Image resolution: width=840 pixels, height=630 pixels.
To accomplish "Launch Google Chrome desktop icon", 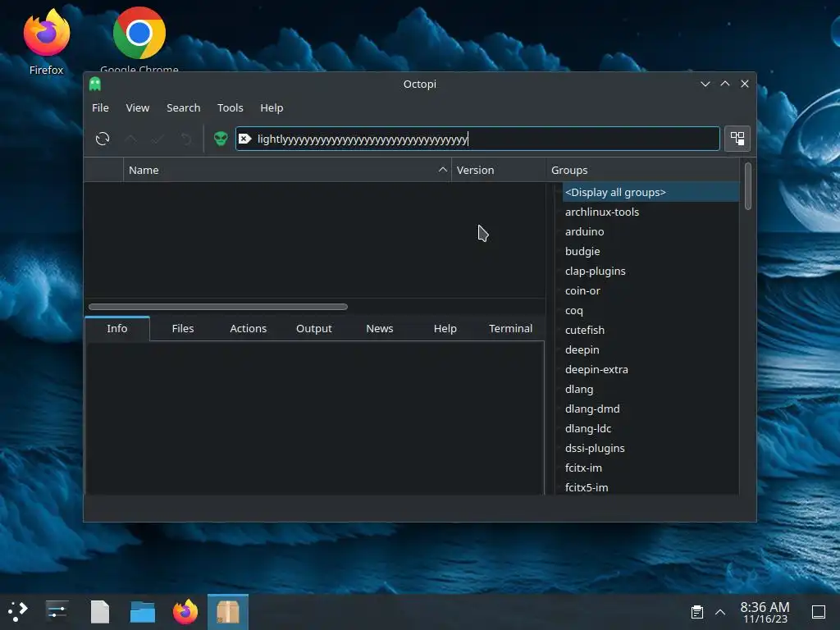I will 139,40.
